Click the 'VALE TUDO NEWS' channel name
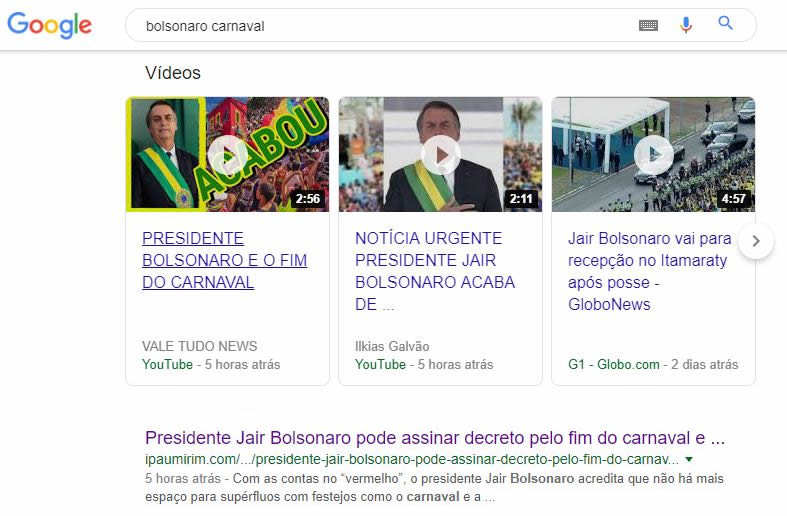787x516 pixels. pyautogui.click(x=199, y=346)
